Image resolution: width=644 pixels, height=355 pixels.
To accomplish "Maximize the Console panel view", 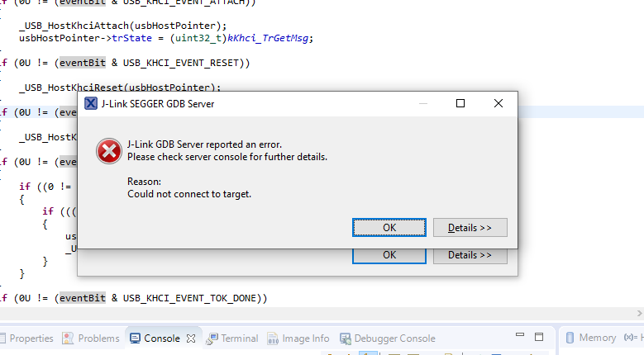I will pos(539,337).
